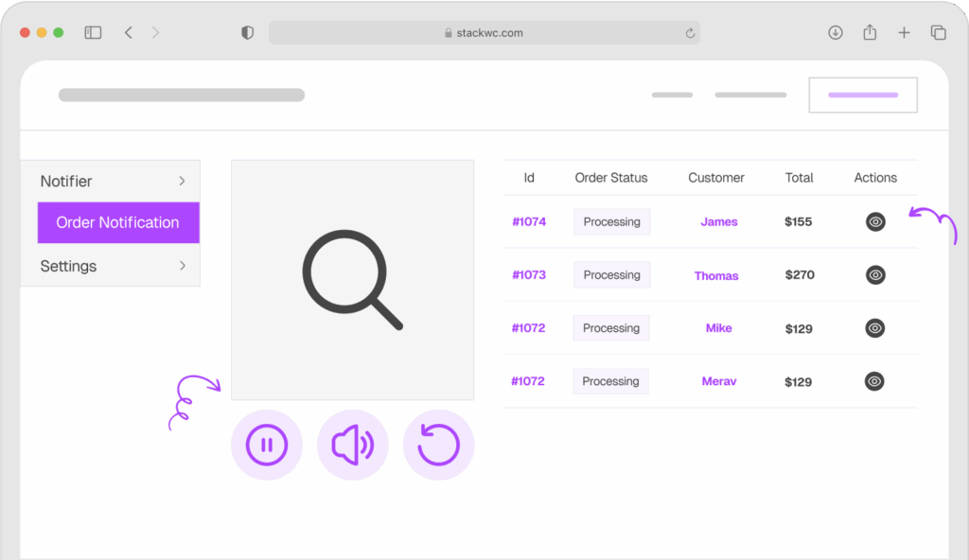
Task: Expand the Settings sidebar section
Action: click(x=111, y=266)
